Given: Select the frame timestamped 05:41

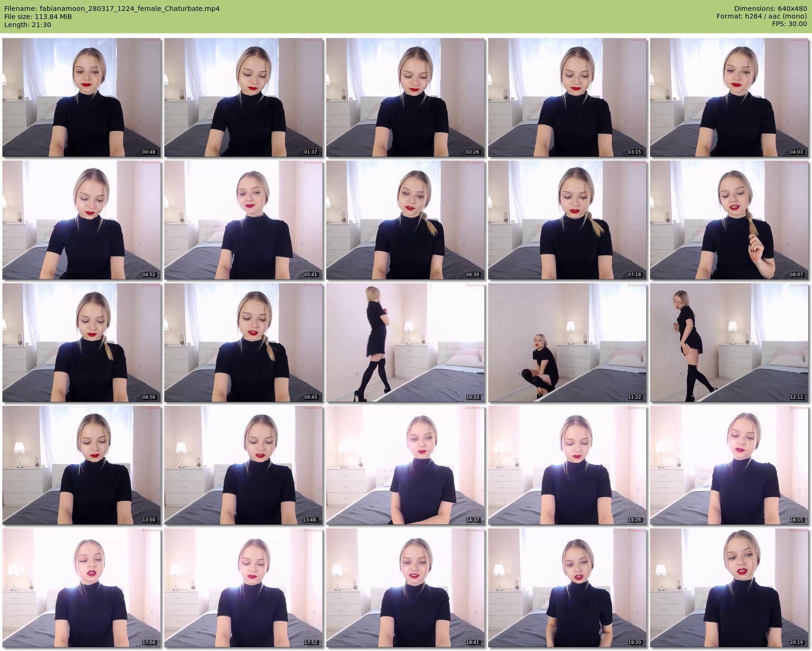Looking at the screenshot, I should click(244, 220).
